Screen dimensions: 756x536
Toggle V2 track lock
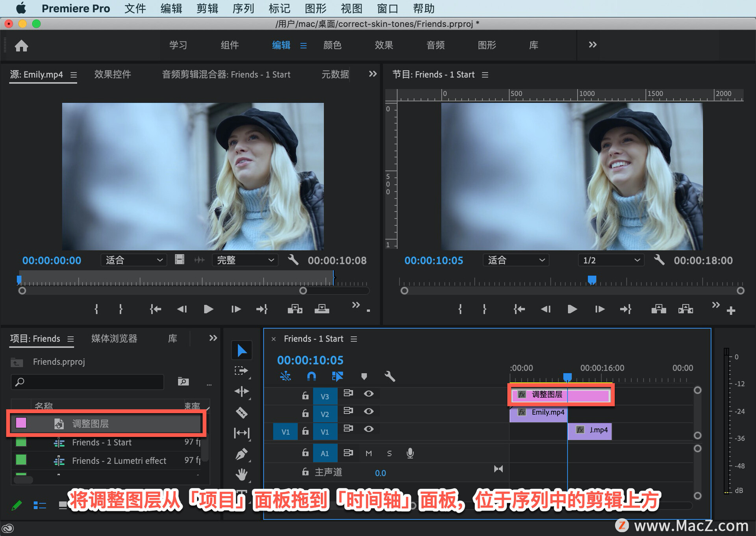pos(305,413)
